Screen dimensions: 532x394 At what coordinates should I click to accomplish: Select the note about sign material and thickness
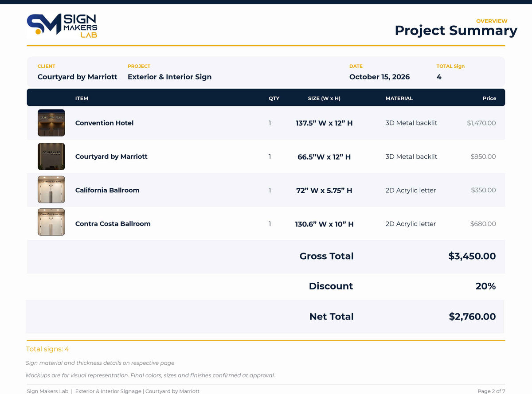pyautogui.click(x=100, y=363)
